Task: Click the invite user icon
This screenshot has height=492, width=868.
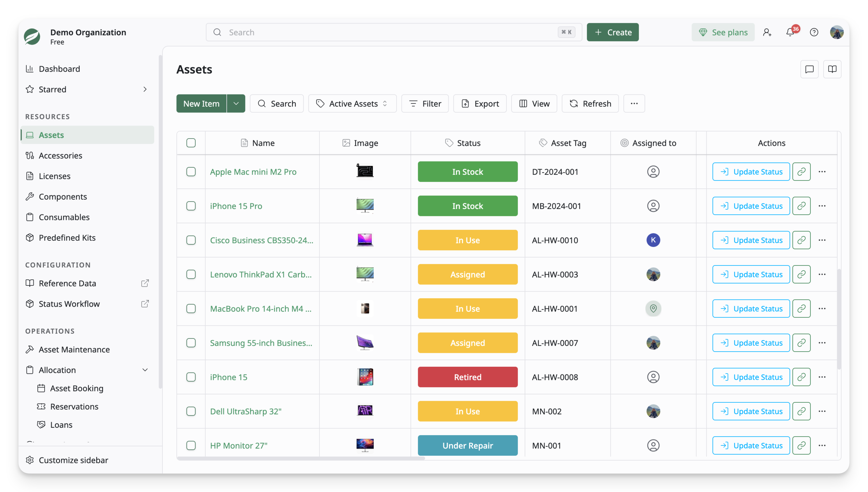Action: click(x=767, y=32)
